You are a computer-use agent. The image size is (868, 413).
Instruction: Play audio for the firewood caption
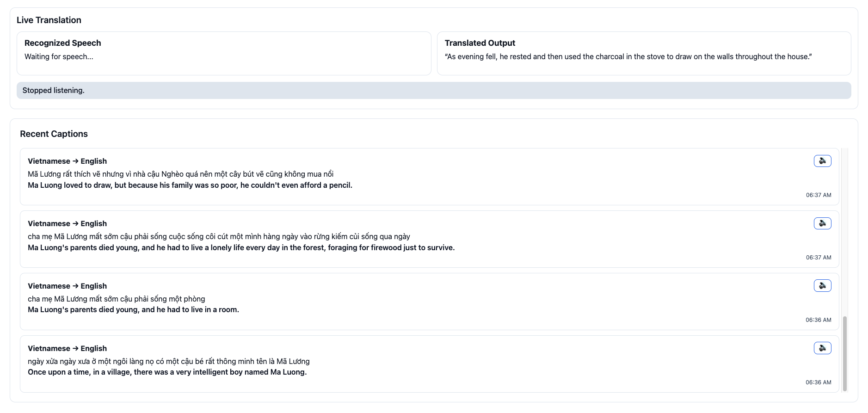point(822,223)
